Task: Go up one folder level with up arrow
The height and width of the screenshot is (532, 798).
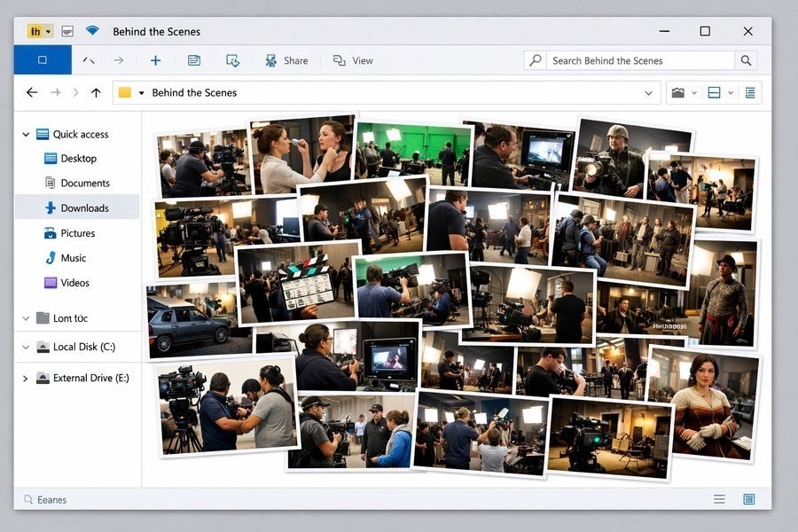Action: [x=96, y=92]
